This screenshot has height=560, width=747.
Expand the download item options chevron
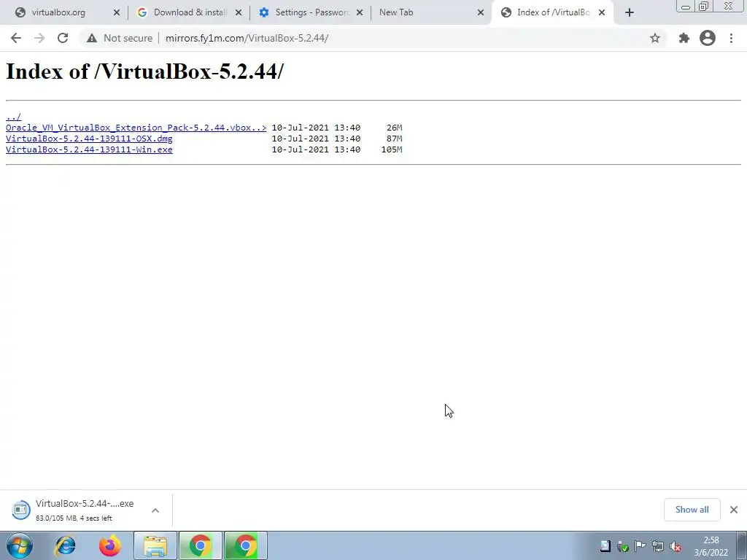pos(155,510)
